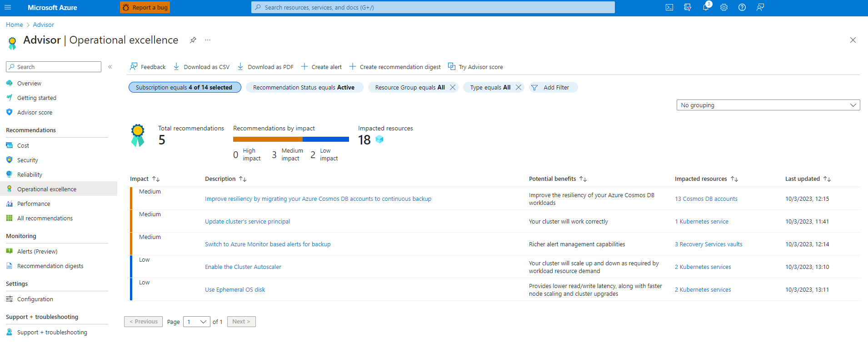The height and width of the screenshot is (343, 868).
Task: Edit the Resource Group equals All filter
Action: [410, 87]
